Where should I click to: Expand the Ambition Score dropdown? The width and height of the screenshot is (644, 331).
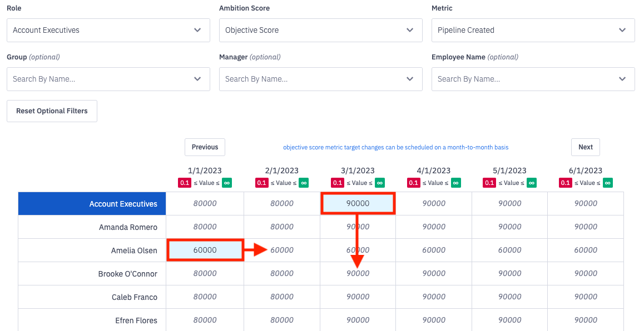321,30
